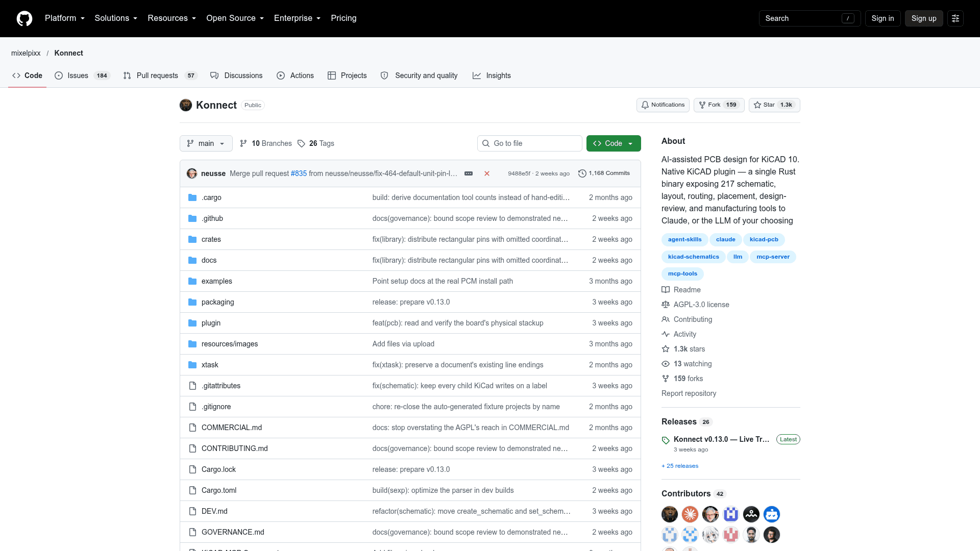
Task: Open the green Code dropdown
Action: 614,143
